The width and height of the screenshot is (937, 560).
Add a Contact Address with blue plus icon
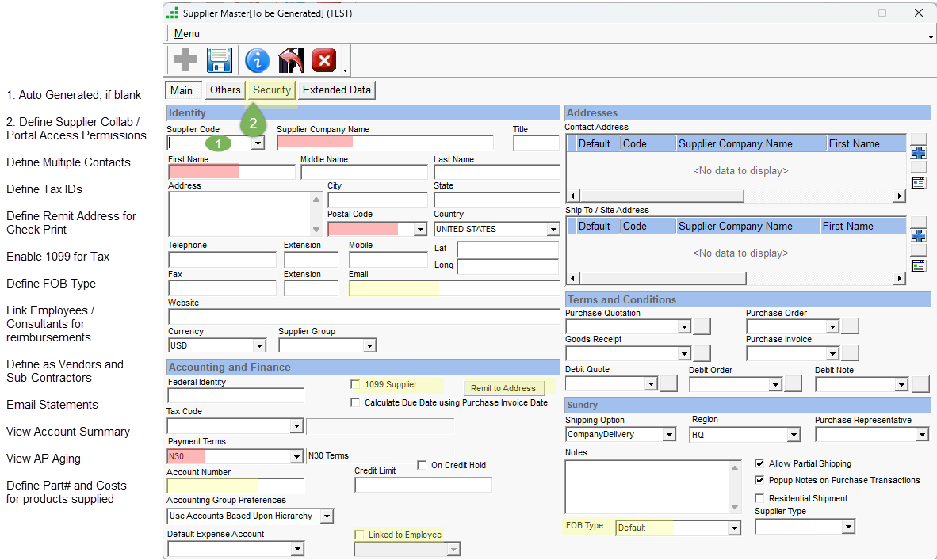(919, 153)
